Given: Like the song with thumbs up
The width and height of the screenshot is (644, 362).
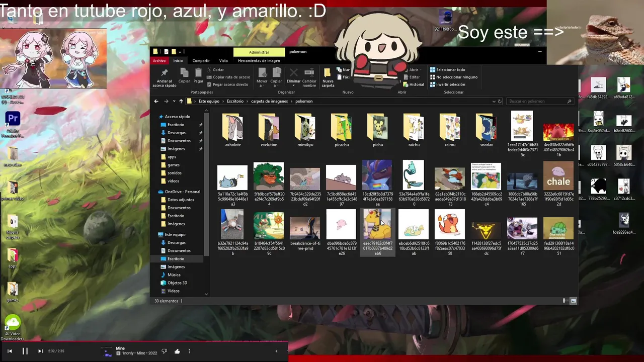Looking at the screenshot, I should click(177, 351).
